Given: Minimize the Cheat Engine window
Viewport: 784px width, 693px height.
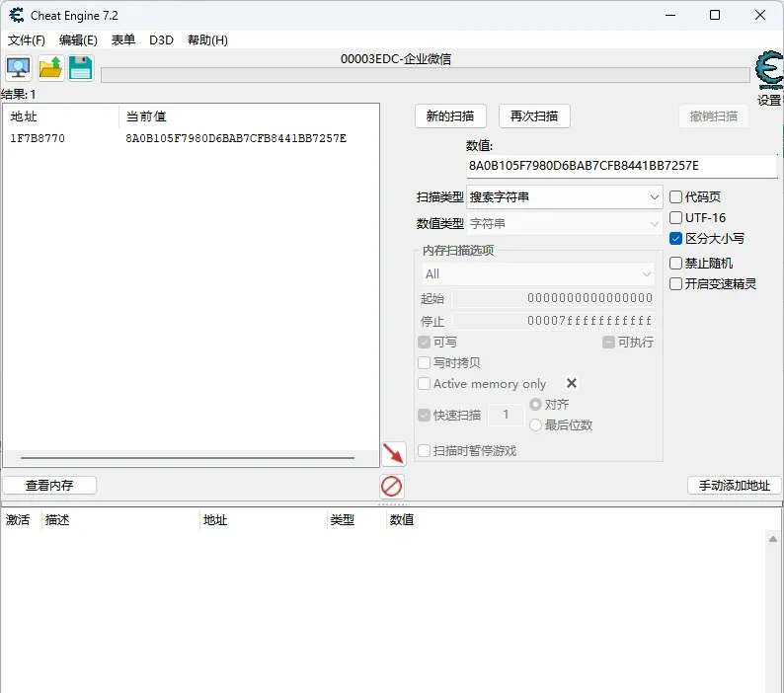Looking at the screenshot, I should click(670, 15).
